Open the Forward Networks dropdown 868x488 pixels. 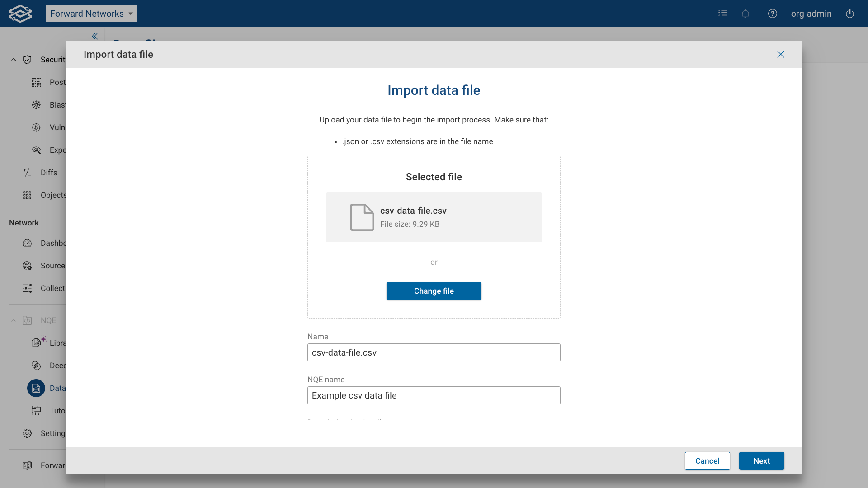pyautogui.click(x=91, y=14)
